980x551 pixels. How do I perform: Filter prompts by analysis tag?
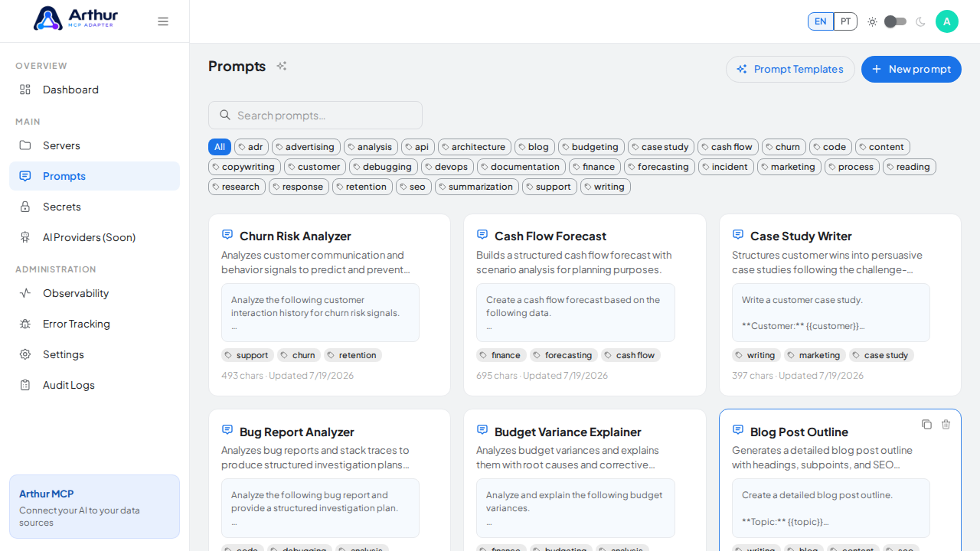coord(371,147)
